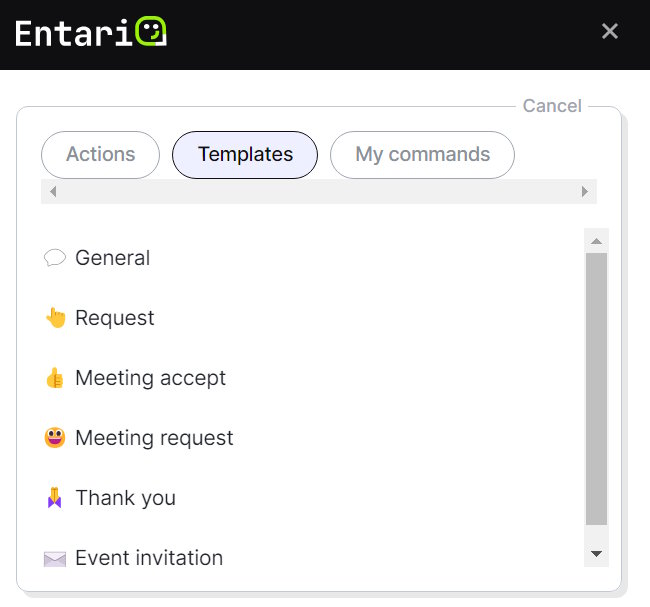The image size is (650, 607).
Task: Pick the Meeting accept template
Action: (150, 378)
